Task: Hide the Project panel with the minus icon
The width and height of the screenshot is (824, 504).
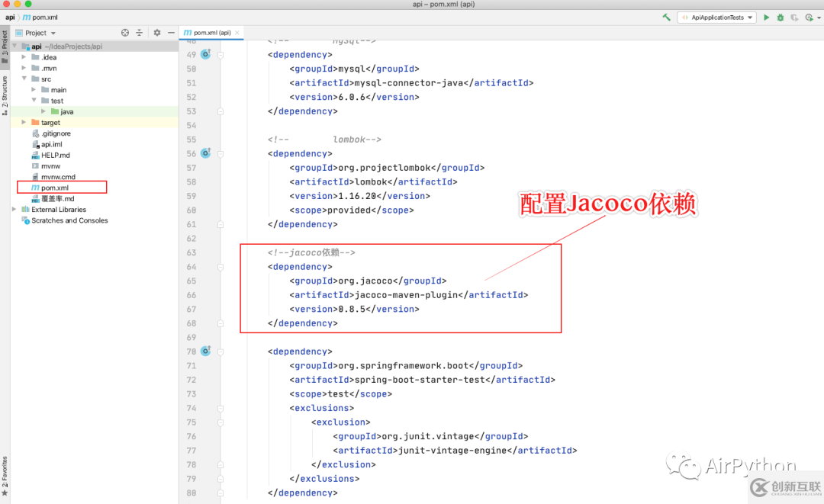Action: [171, 33]
